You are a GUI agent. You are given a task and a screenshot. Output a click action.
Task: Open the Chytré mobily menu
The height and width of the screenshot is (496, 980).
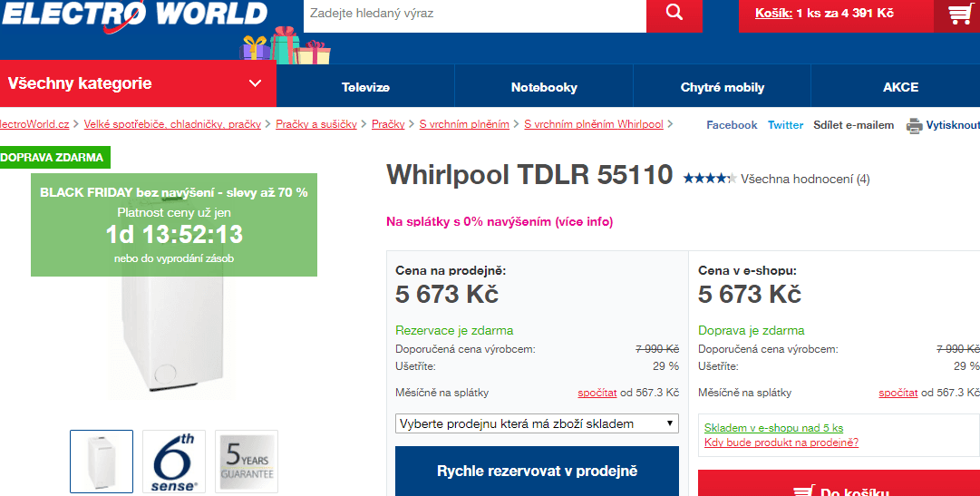[723, 88]
